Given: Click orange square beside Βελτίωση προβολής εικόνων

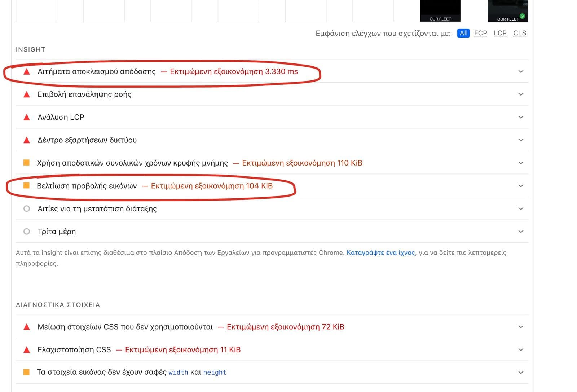Looking at the screenshot, I should click(26, 185).
